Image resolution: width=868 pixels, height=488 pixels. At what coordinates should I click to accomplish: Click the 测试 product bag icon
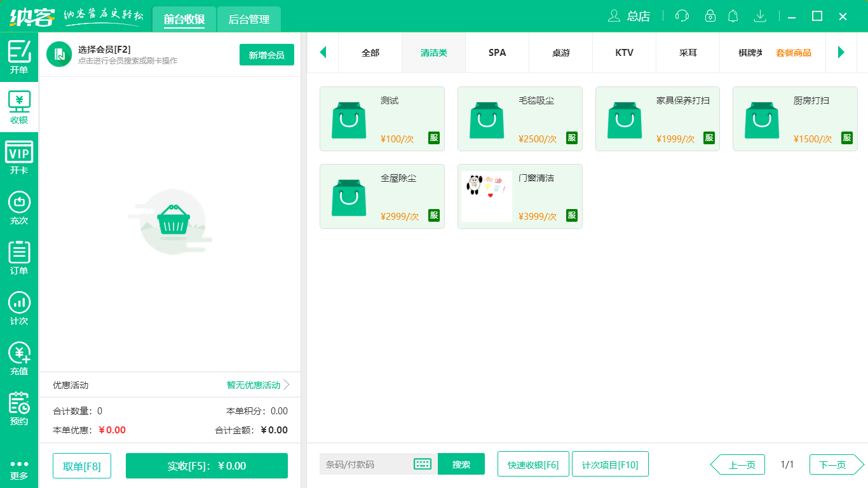349,120
